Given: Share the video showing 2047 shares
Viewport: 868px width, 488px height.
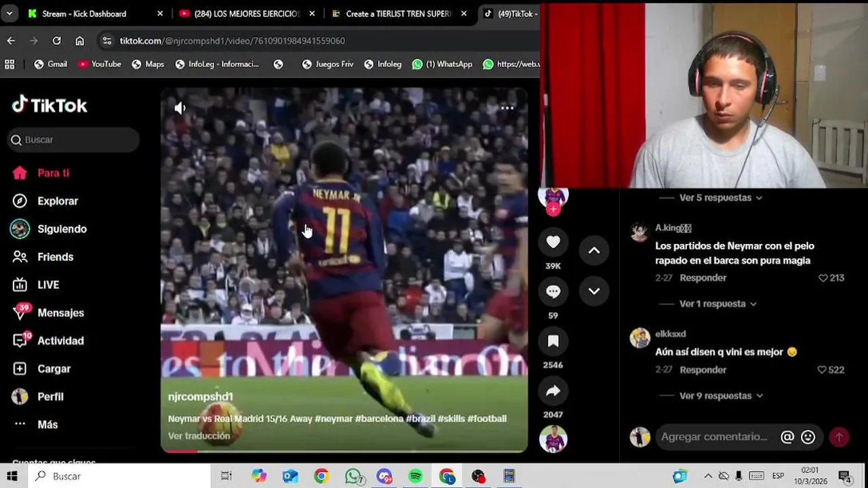Looking at the screenshot, I should [x=553, y=390].
